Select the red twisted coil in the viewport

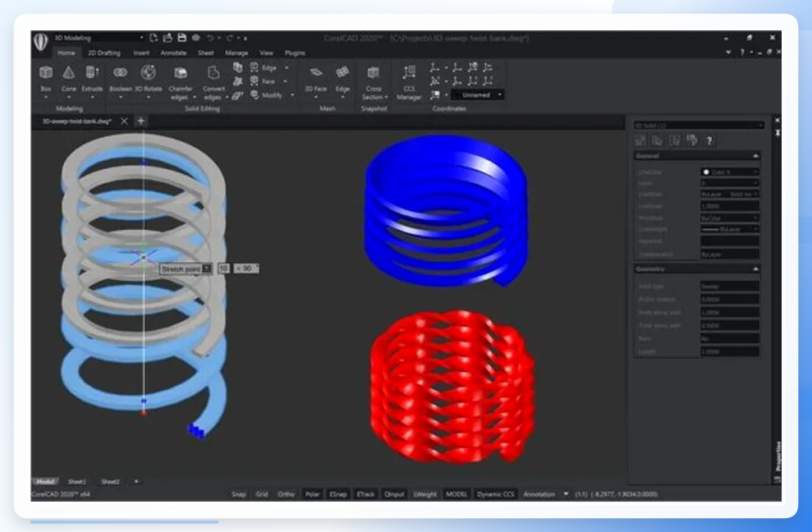coord(452,386)
